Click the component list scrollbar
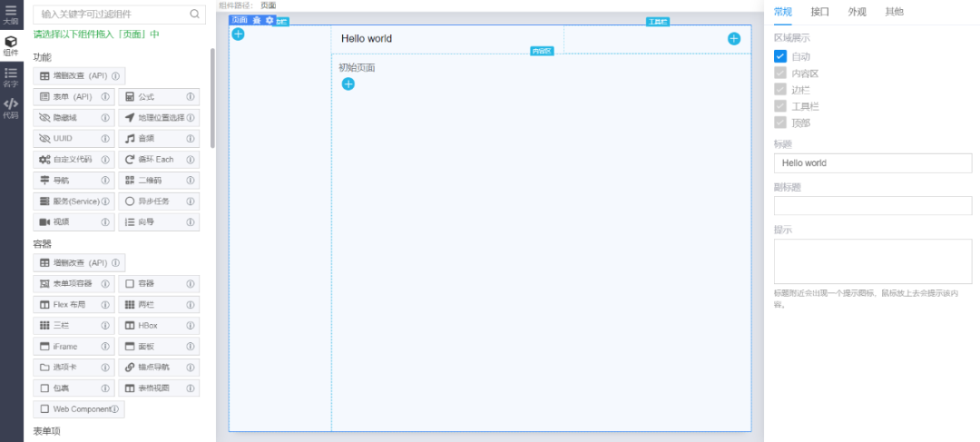 click(212, 98)
